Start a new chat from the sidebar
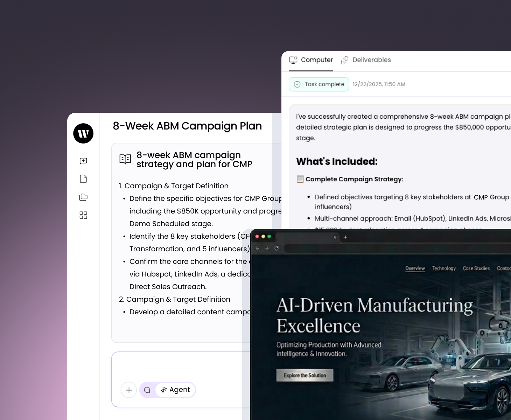This screenshot has height=420, width=511. tap(83, 161)
